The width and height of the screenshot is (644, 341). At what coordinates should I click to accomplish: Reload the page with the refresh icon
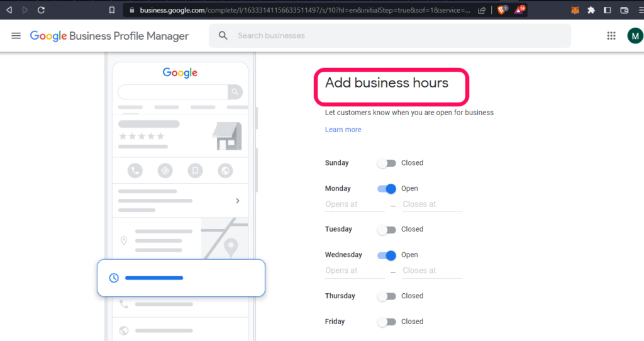pos(41,10)
